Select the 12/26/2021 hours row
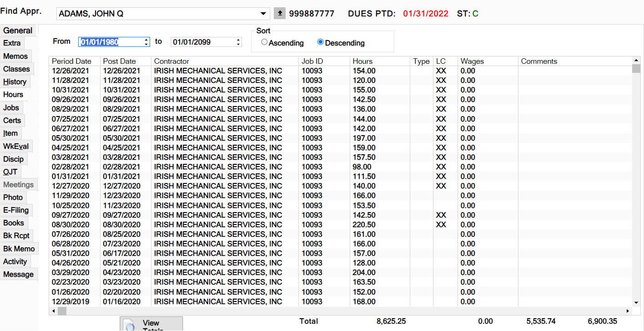Screen dimensions: 644x331 coord(218,71)
